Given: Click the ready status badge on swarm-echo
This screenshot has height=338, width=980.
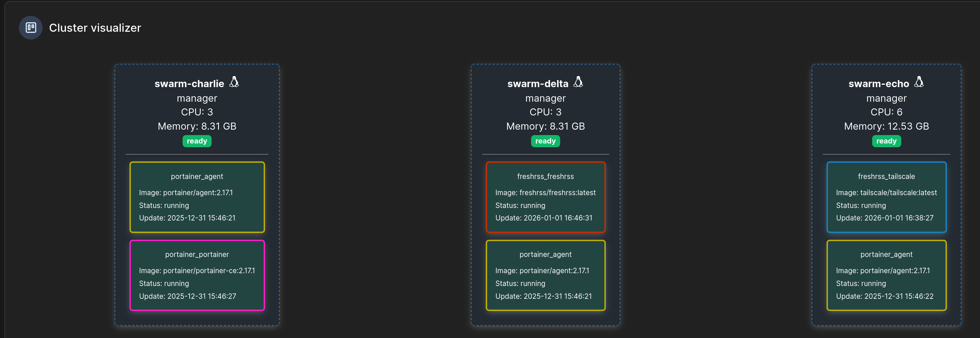Looking at the screenshot, I should 886,141.
